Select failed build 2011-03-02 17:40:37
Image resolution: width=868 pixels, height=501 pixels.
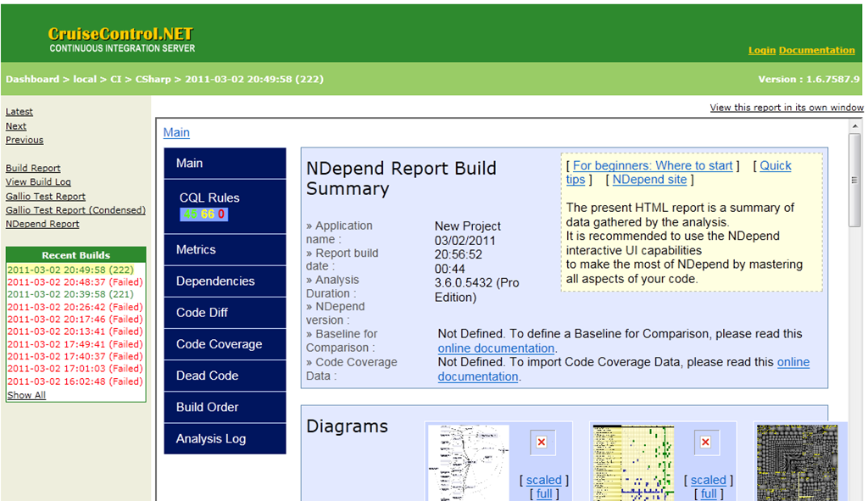75,357
